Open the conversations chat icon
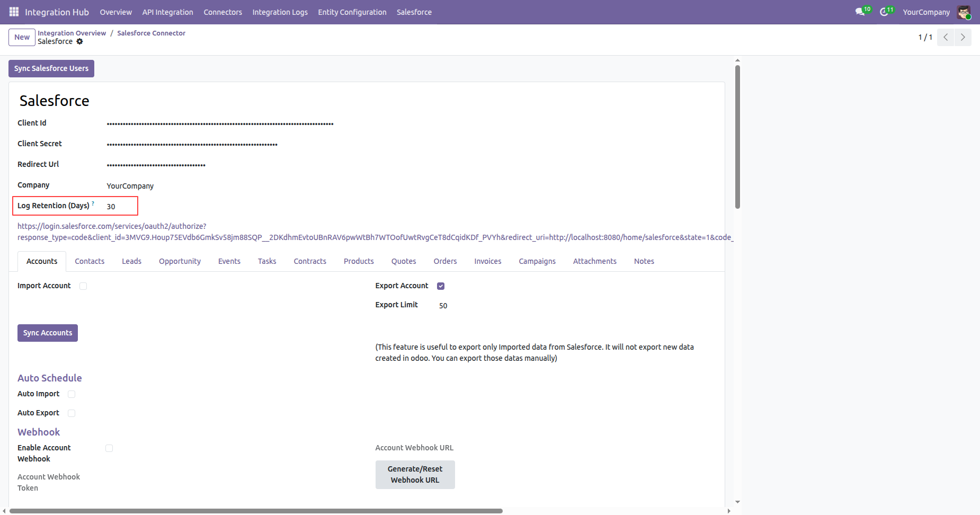 [860, 12]
